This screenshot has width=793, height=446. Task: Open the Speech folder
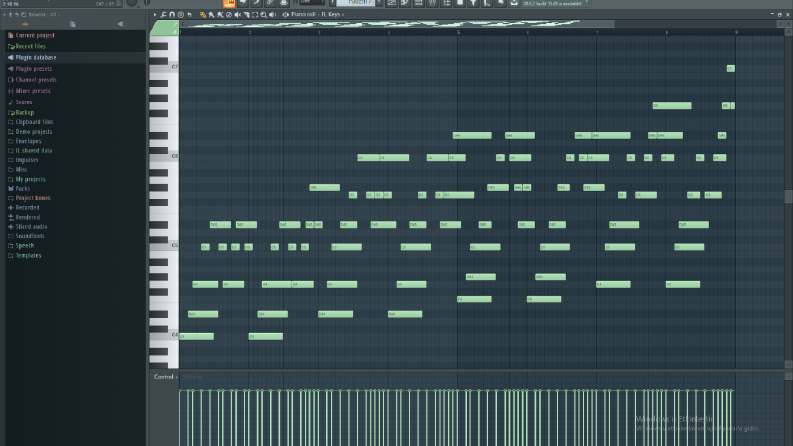coord(25,246)
